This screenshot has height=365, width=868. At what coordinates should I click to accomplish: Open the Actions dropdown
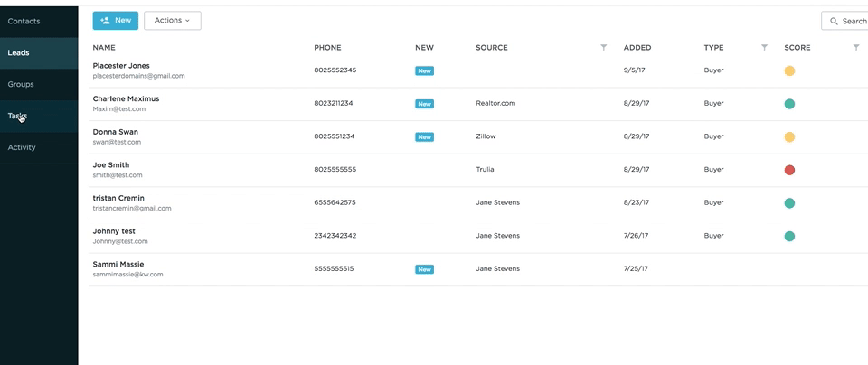click(172, 21)
